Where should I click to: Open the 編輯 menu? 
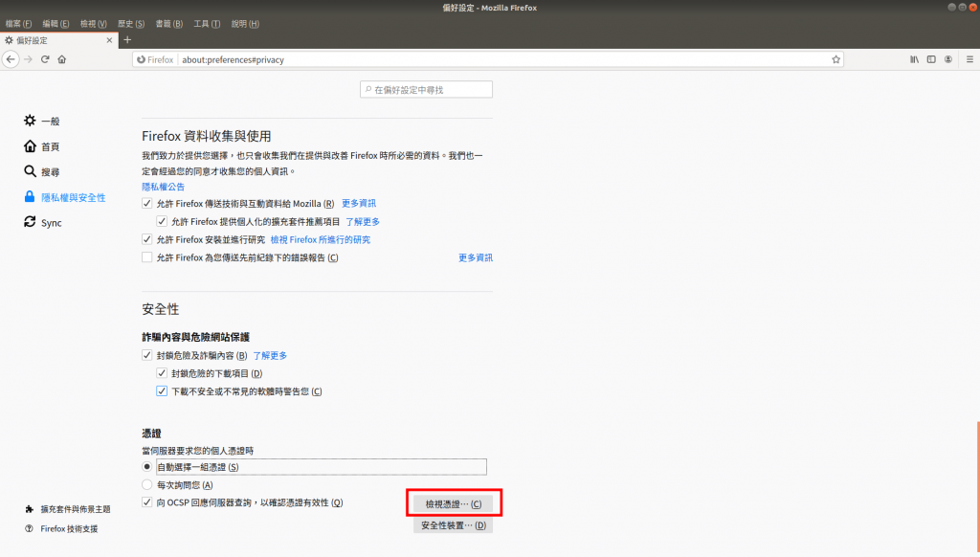pos(56,24)
